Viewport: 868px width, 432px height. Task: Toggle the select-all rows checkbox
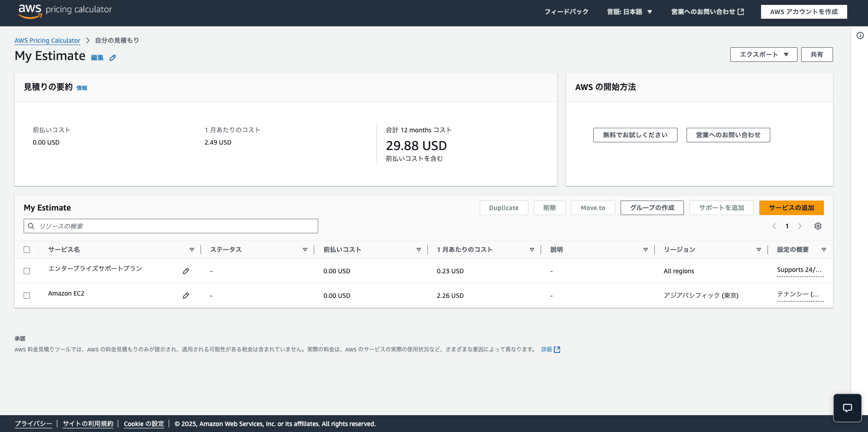(27, 250)
